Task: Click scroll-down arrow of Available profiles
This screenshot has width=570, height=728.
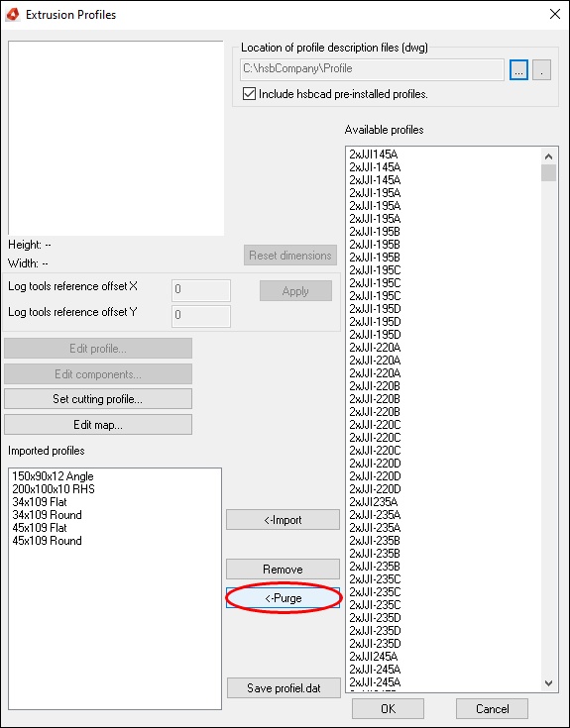Action: [548, 683]
